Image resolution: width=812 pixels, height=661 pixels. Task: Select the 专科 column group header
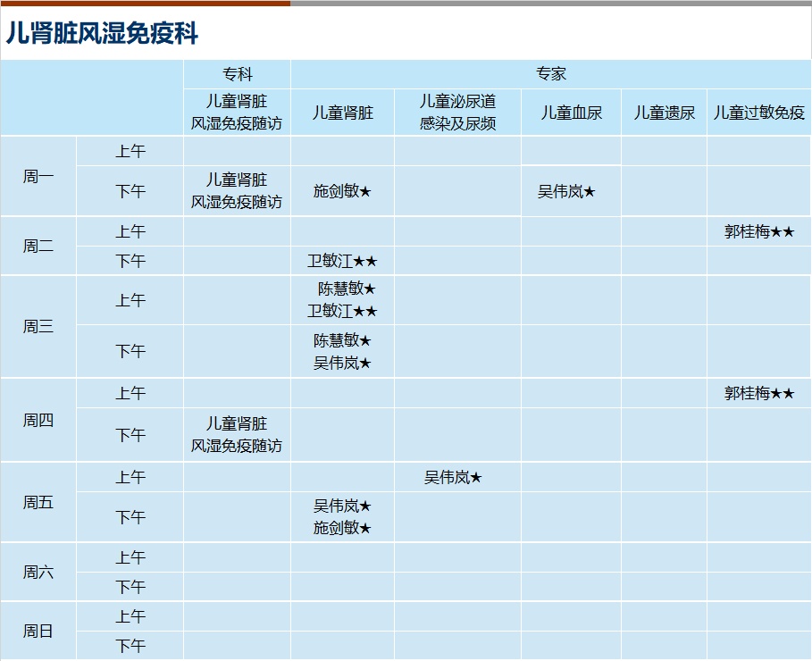pyautogui.click(x=237, y=74)
